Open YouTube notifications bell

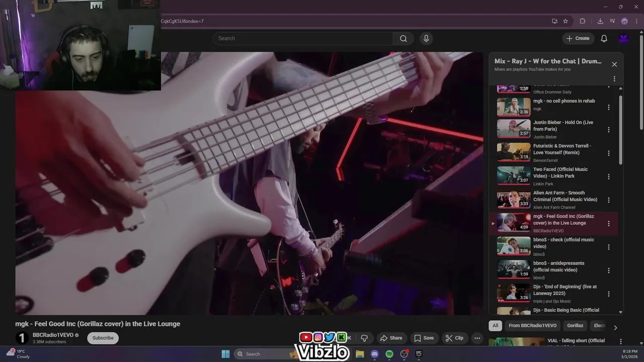point(604,38)
